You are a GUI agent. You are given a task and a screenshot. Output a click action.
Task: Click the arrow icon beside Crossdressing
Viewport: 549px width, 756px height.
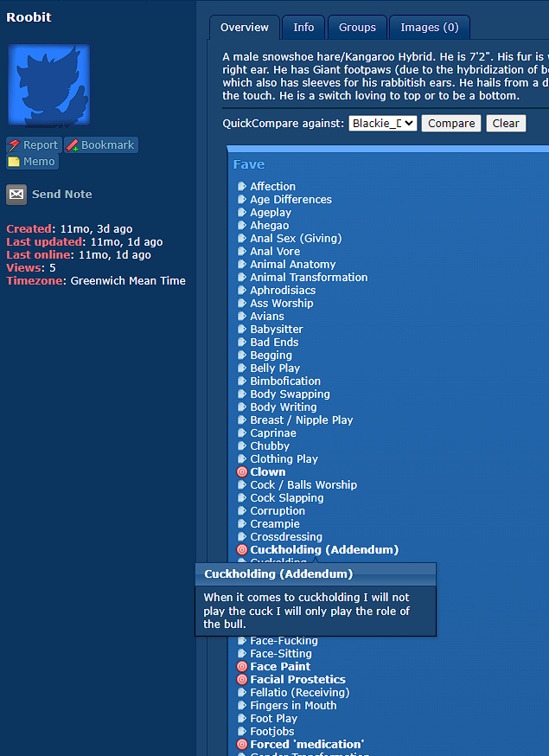click(242, 537)
